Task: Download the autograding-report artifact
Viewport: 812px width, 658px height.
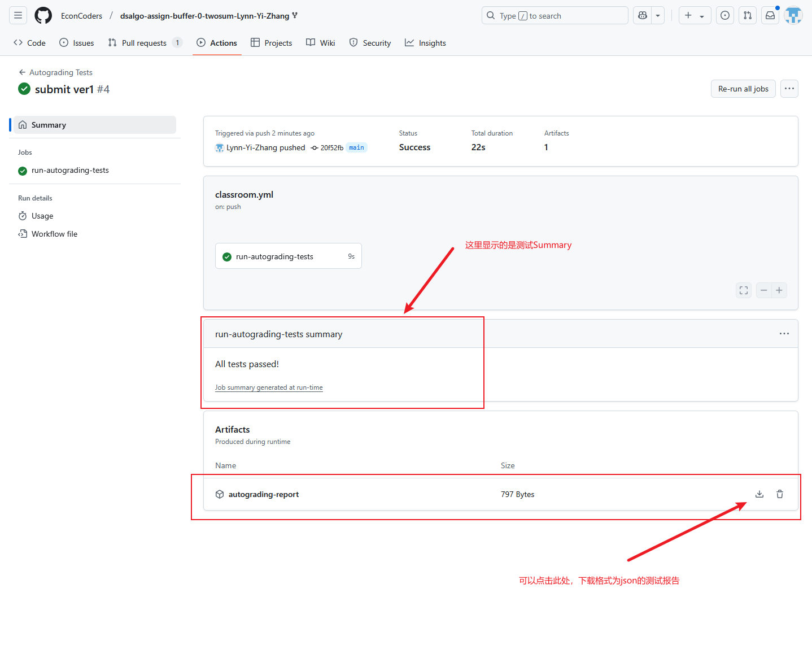Action: pos(759,494)
